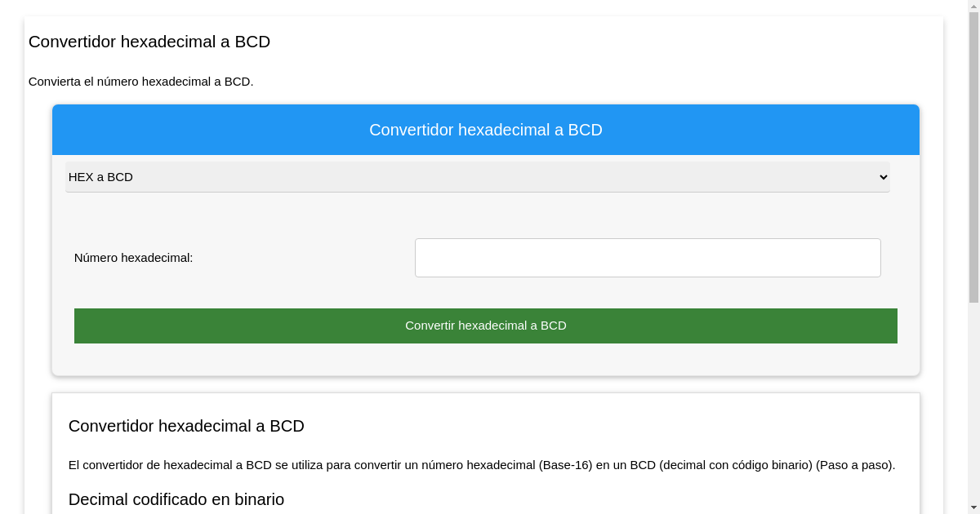Image resolution: width=980 pixels, height=514 pixels.
Task: Click the 'Base-16' text within the description
Action: pos(564,465)
